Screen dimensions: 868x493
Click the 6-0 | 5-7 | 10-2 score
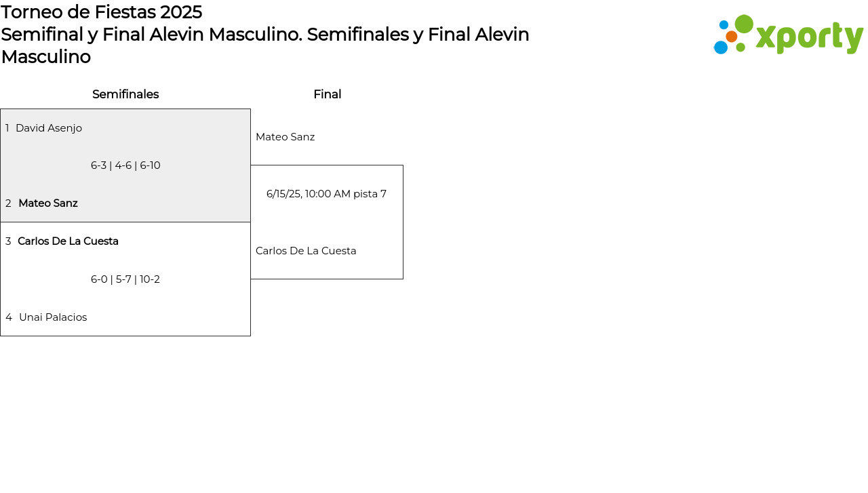(x=125, y=279)
